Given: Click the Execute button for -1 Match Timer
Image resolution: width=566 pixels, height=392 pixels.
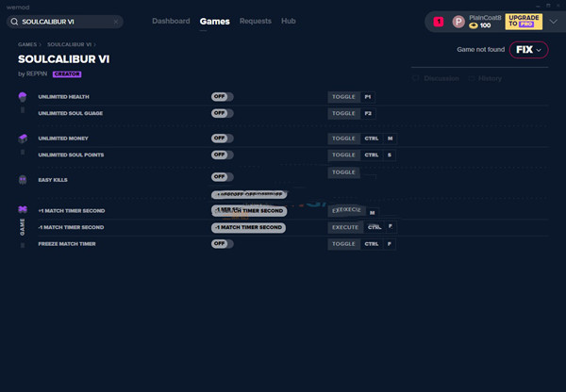Looking at the screenshot, I should click(x=344, y=227).
